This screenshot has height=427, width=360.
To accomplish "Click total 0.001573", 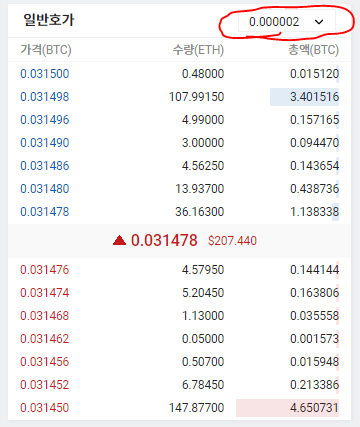I will 314,339.
